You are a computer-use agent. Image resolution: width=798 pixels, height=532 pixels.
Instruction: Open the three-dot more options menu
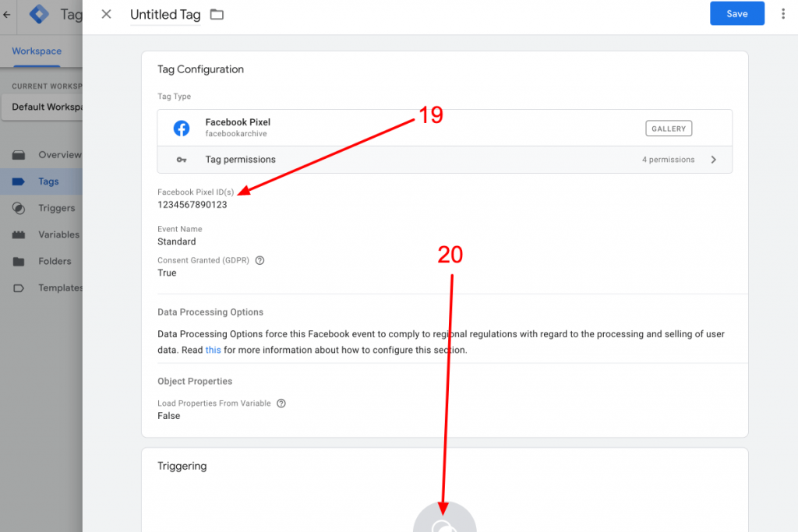[782, 14]
